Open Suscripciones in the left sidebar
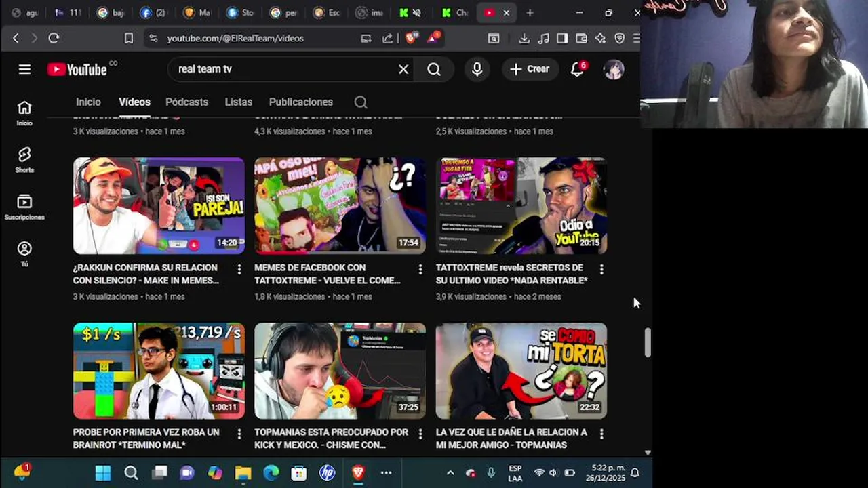This screenshot has height=488, width=868. (x=24, y=207)
